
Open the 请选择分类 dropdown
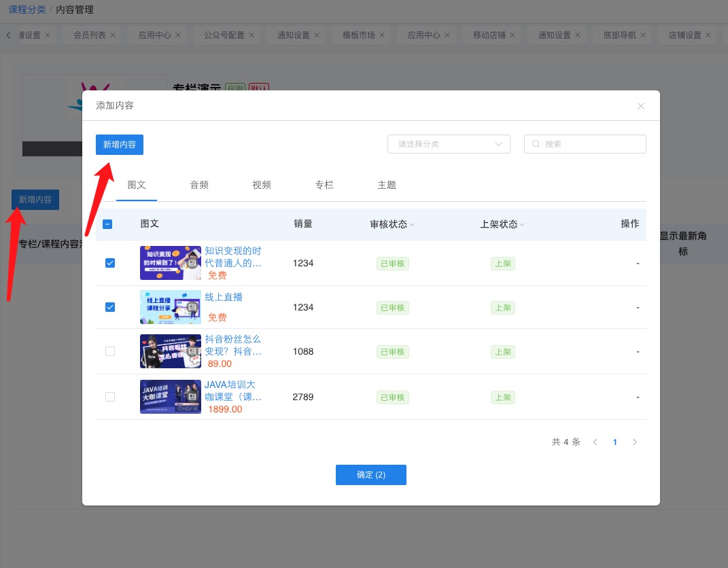click(x=449, y=144)
